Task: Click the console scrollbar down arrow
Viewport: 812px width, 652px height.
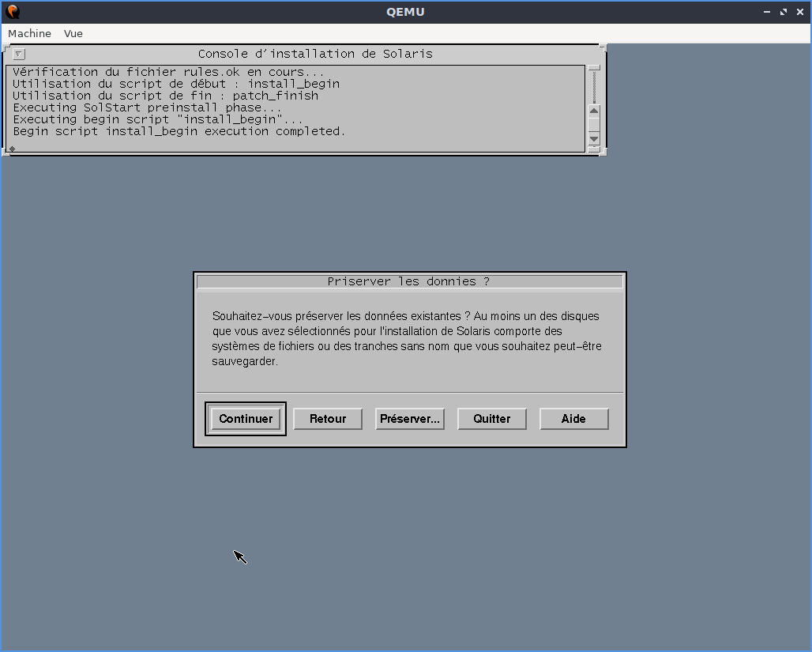Action: pyautogui.click(x=594, y=139)
